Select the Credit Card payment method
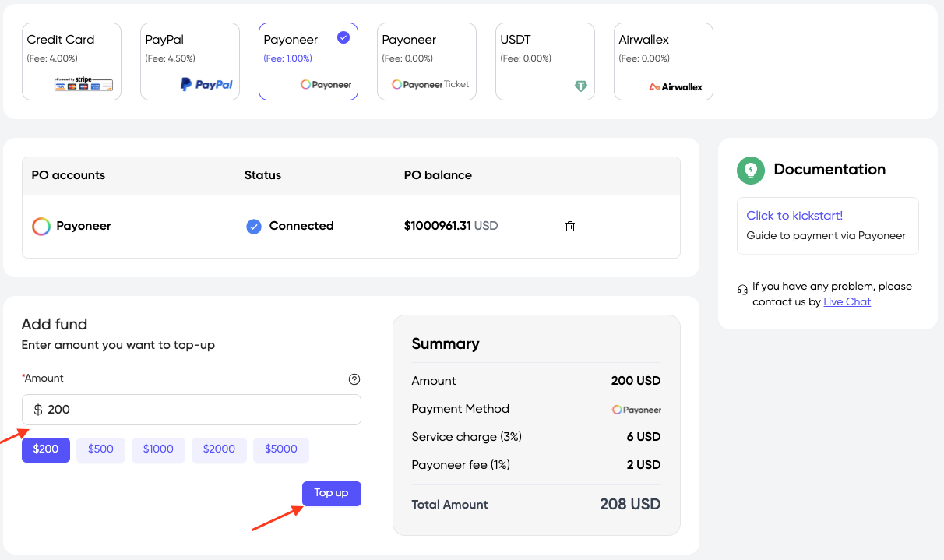The width and height of the screenshot is (944, 560). click(x=72, y=61)
